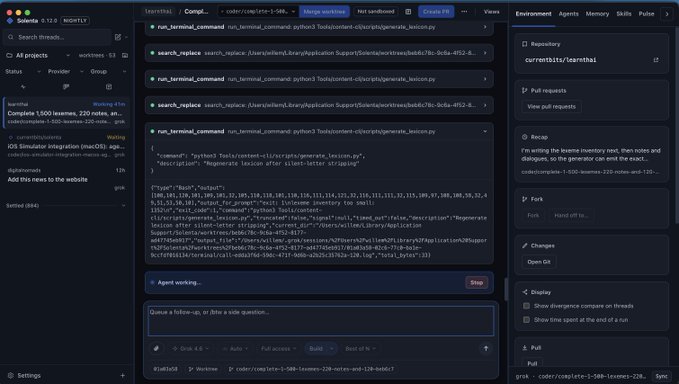This screenshot has width=679, height=384.
Task: Open the Status filter dropdown
Action: pos(23,71)
